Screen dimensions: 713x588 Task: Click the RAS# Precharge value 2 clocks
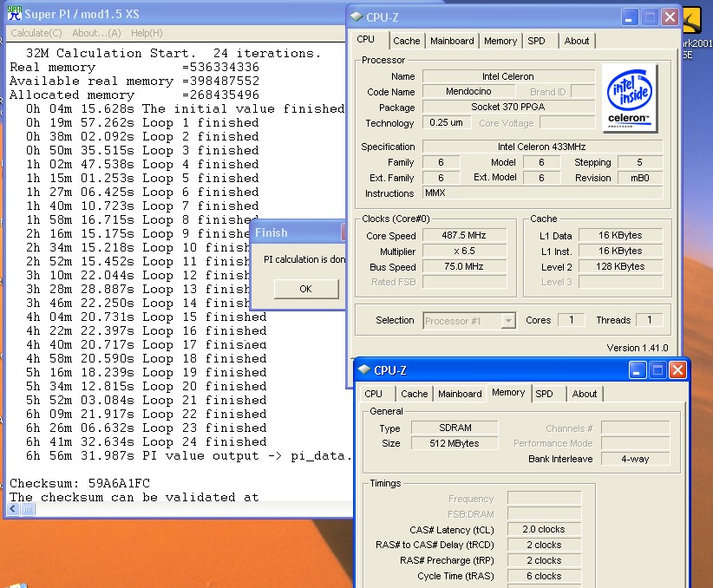(x=544, y=560)
